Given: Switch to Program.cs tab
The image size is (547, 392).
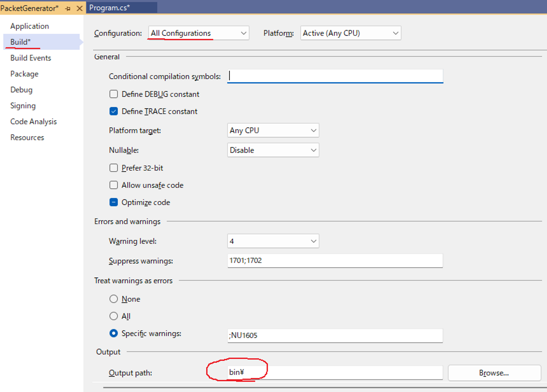Looking at the screenshot, I should (109, 8).
